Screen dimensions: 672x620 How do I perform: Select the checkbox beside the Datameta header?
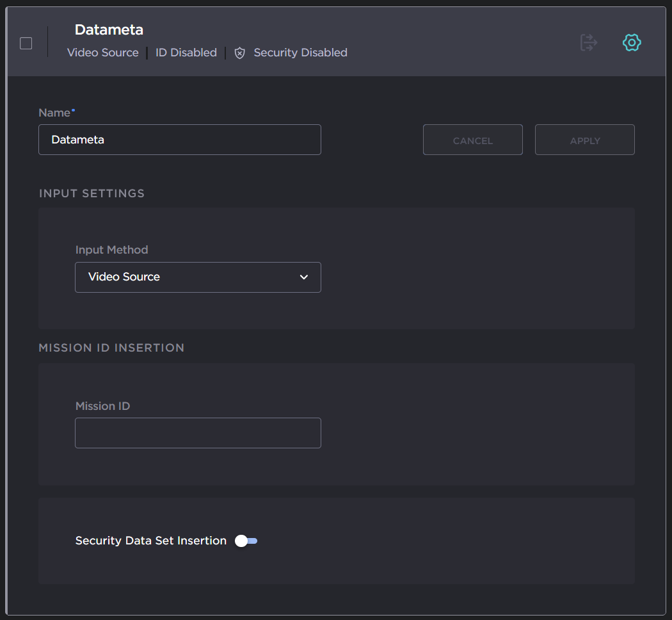coord(26,43)
